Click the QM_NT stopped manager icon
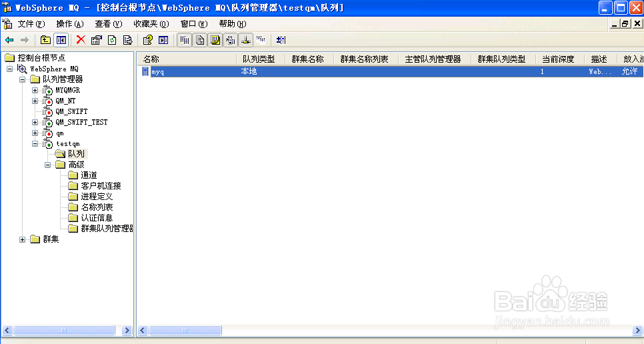 47,101
